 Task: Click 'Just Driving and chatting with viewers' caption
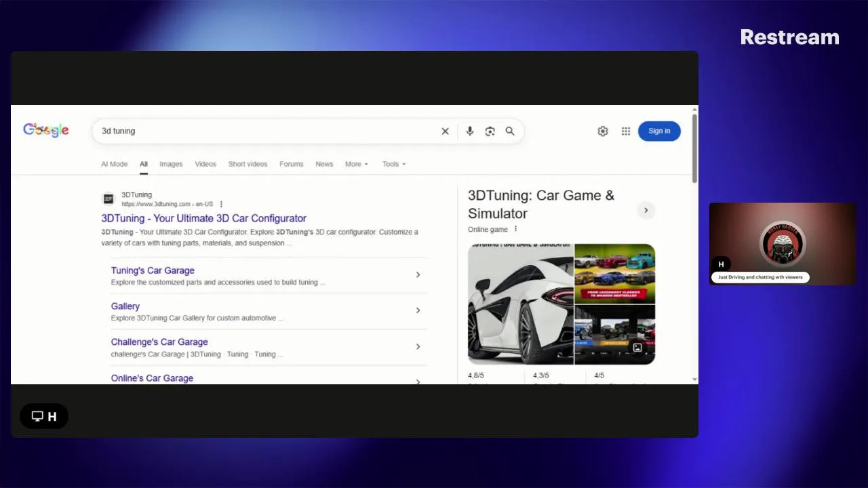pyautogui.click(x=760, y=277)
